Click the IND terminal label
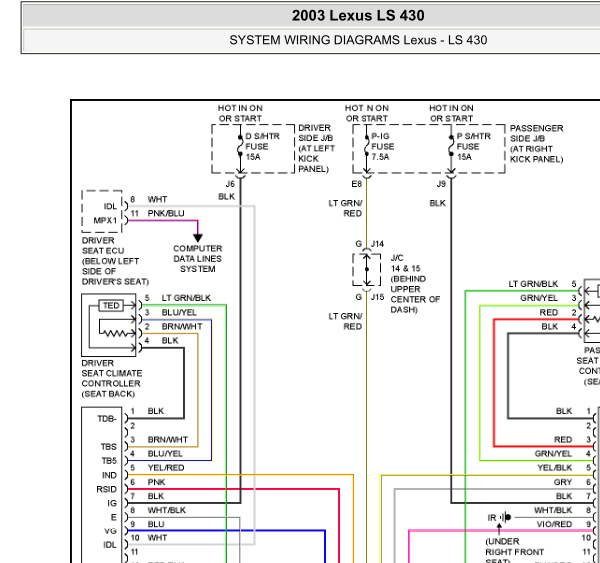Screen dimensions: 600x563 tap(109, 475)
